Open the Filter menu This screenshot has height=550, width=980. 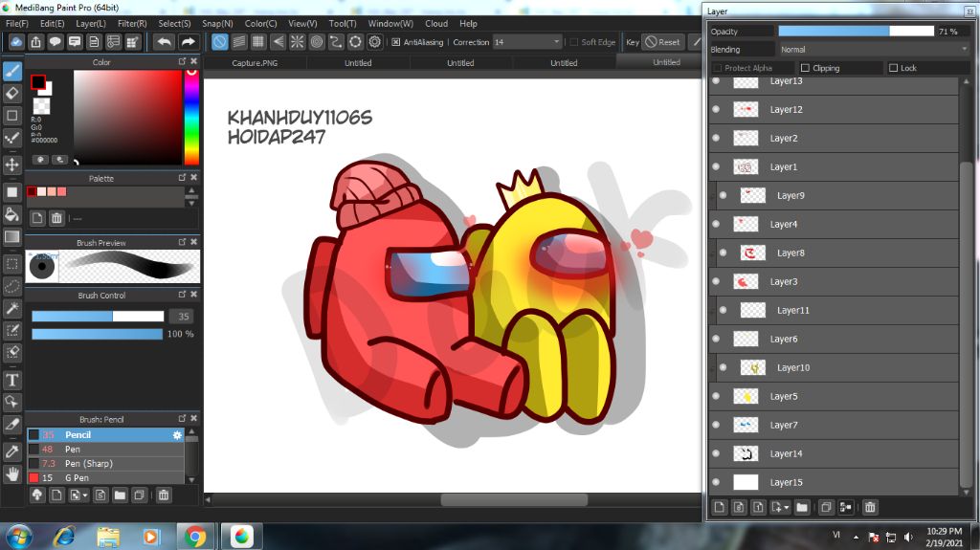[x=132, y=24]
